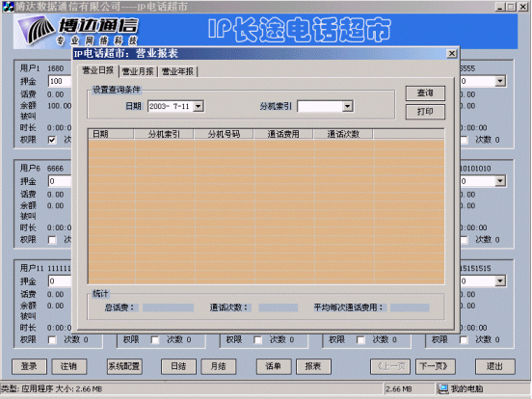Click the app icon in the title bar
The image size is (532, 399).
click(x=8, y=7)
